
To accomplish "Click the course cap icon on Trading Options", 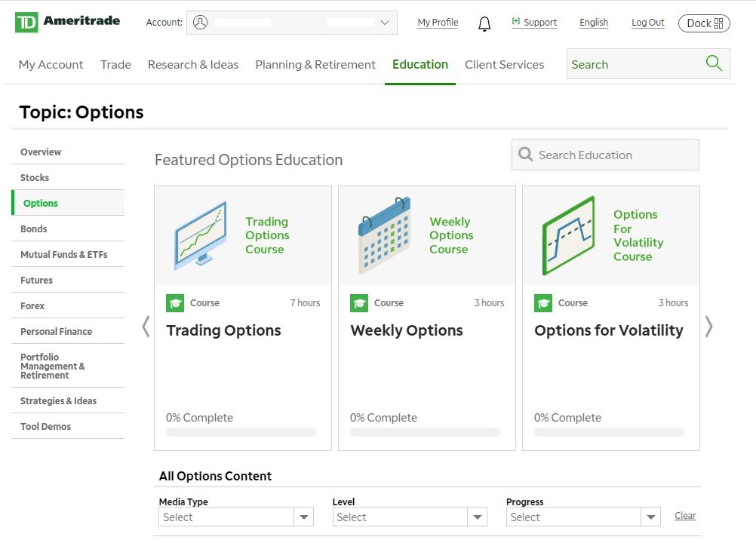I will 175,303.
